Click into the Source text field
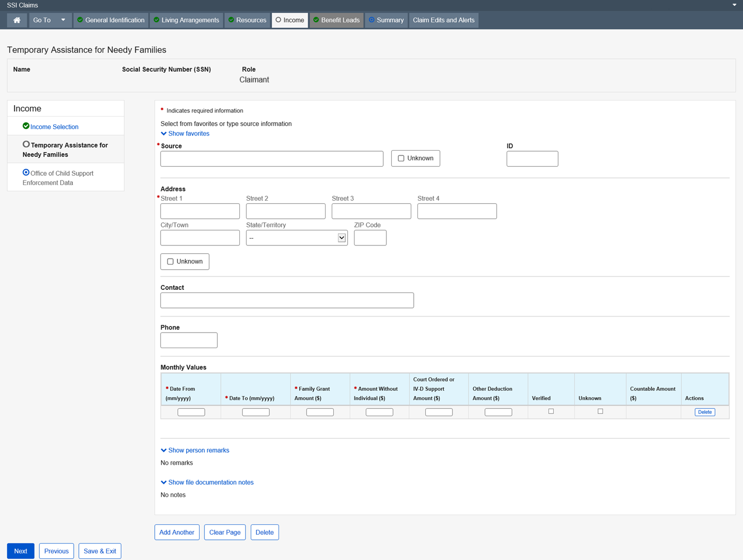 pyautogui.click(x=272, y=159)
